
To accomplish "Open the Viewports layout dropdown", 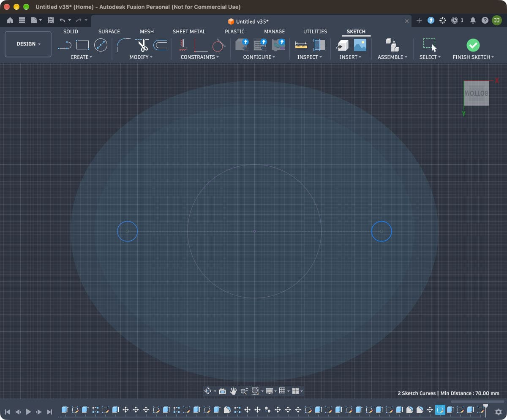I will [297, 391].
